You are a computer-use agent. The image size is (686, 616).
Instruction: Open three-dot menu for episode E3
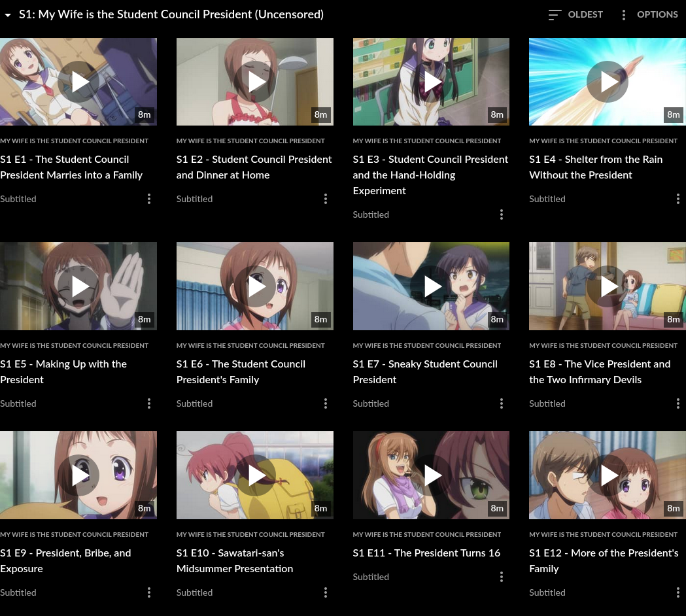click(502, 214)
